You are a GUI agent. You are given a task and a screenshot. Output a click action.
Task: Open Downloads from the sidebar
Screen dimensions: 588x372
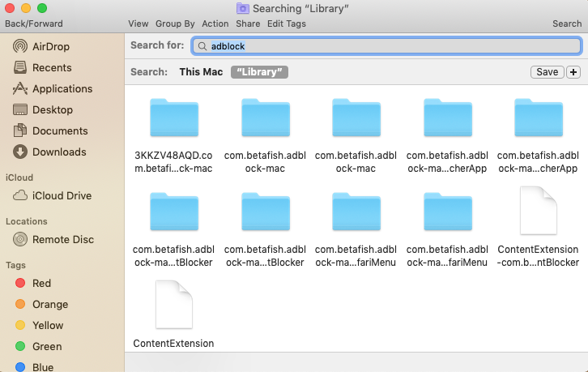click(58, 152)
